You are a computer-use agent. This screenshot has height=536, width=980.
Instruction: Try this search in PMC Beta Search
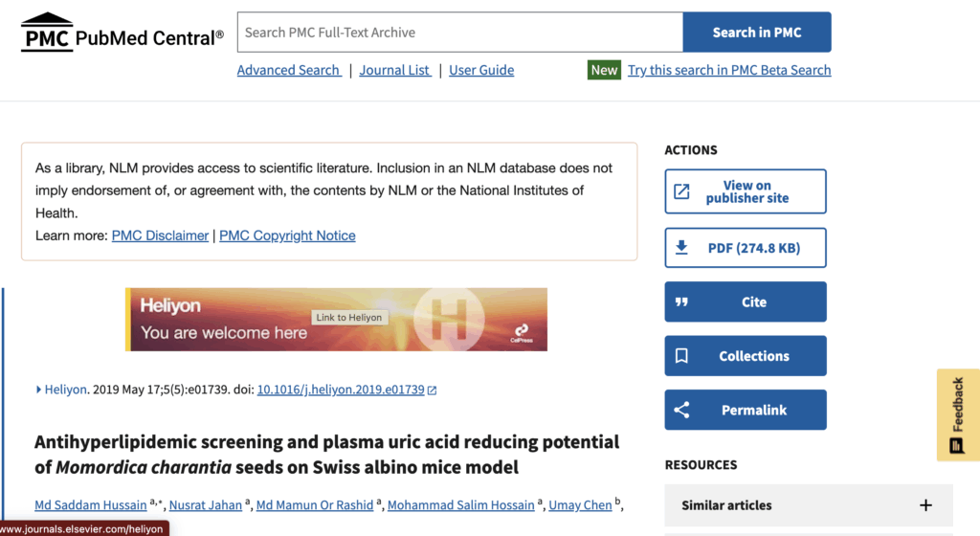tap(729, 70)
